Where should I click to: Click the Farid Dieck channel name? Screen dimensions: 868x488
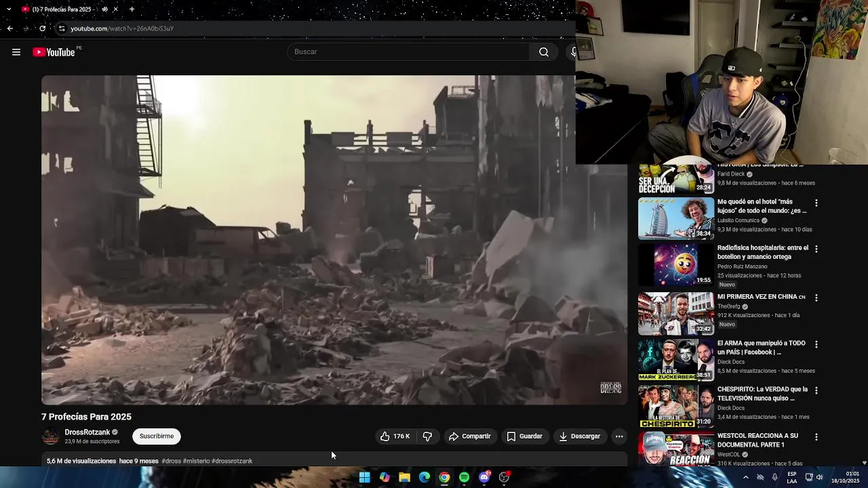tap(731, 174)
